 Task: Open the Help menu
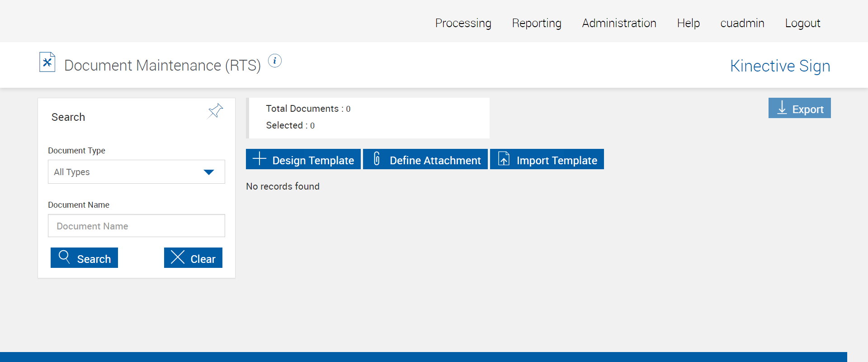click(x=688, y=23)
